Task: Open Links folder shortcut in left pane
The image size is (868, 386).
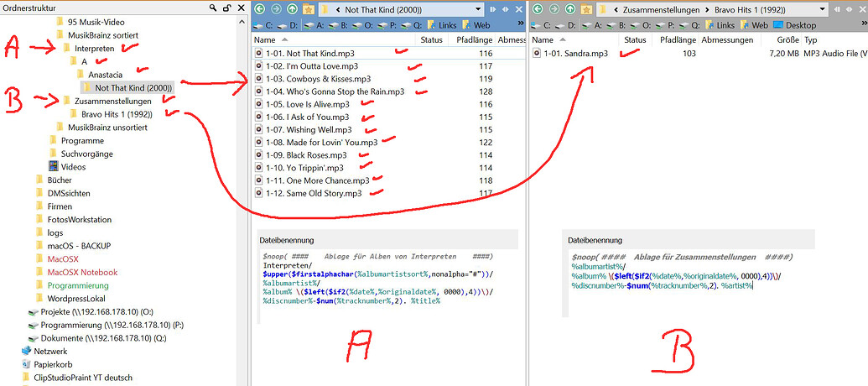Action: click(442, 25)
